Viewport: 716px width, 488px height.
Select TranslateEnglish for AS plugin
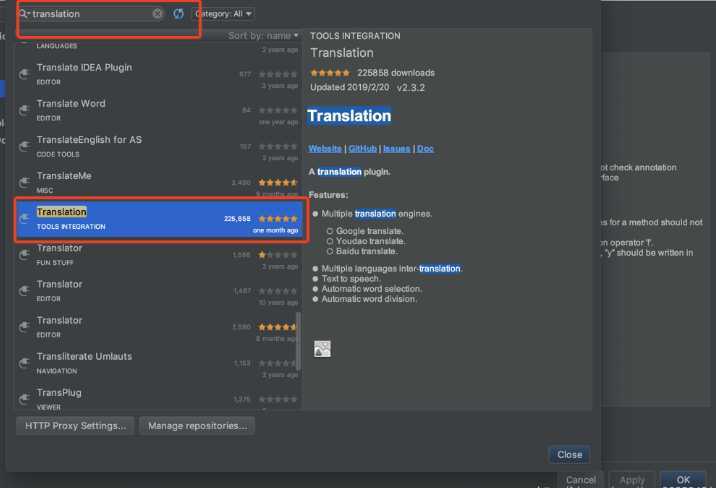click(x=158, y=146)
